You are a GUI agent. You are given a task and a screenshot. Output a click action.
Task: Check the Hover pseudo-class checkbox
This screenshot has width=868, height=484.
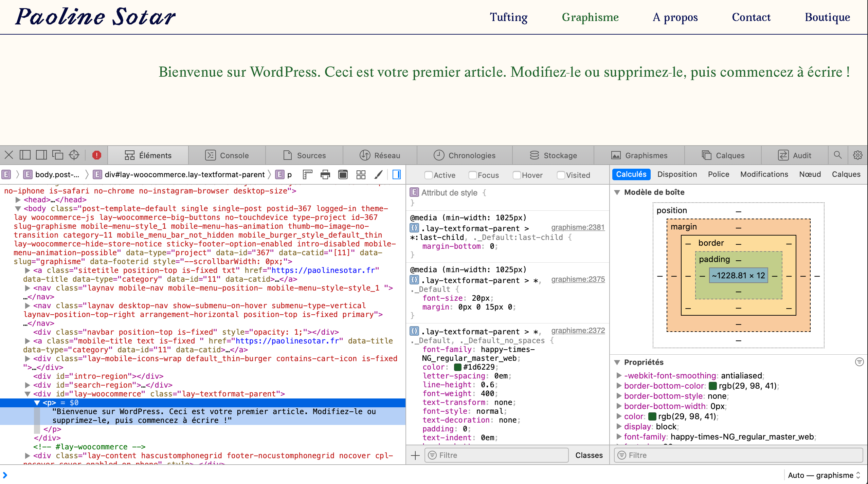coord(517,175)
